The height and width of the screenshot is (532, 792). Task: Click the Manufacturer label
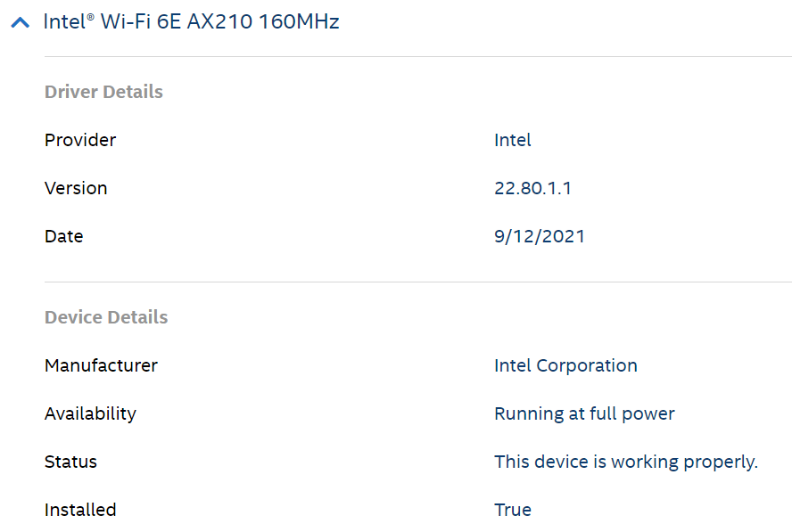(x=101, y=365)
